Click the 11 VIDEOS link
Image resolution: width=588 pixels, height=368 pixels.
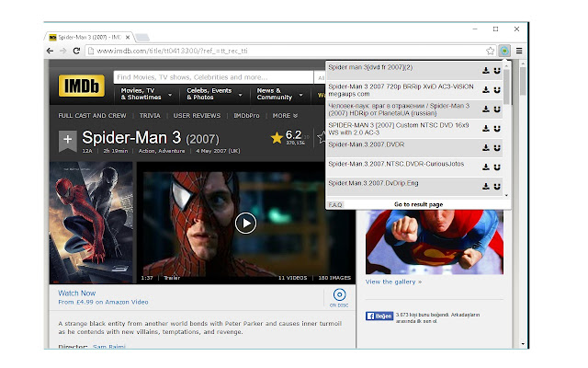point(292,278)
